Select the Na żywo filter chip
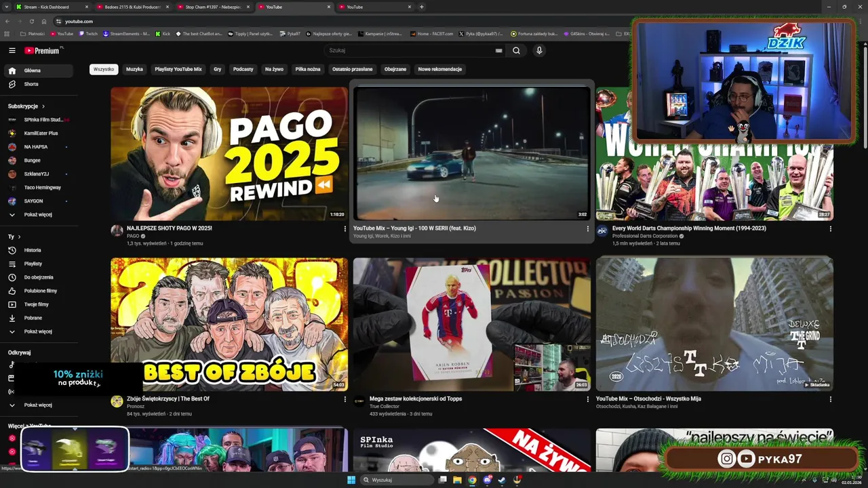 274,69
